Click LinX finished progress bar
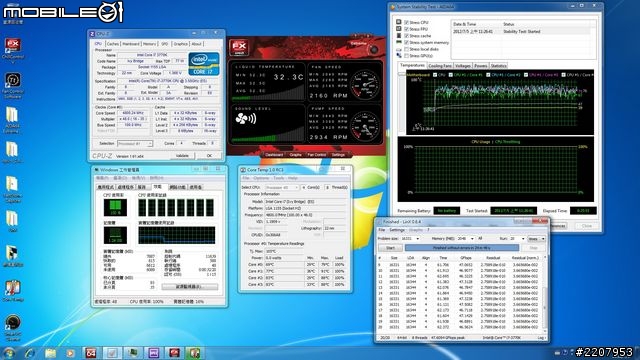640x360 pixels. [x=462, y=248]
